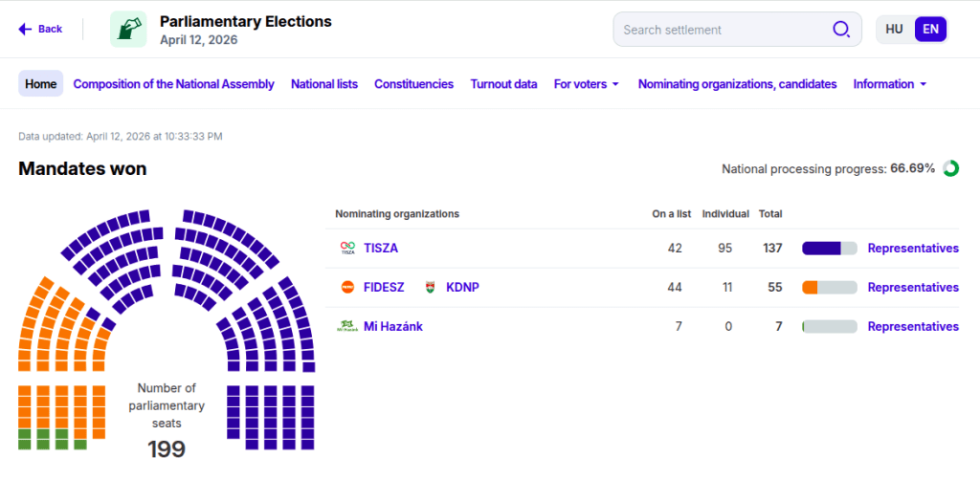
Task: Open the National lists tab
Action: click(324, 84)
